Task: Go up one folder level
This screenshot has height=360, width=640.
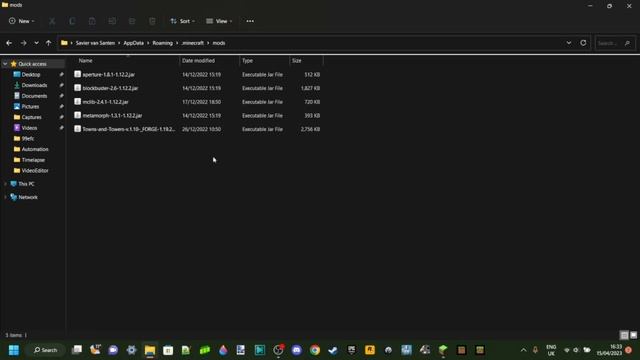Action: pyautogui.click(x=49, y=43)
